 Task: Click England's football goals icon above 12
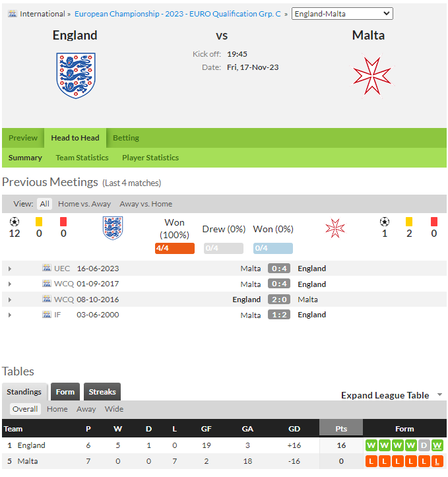tap(15, 222)
